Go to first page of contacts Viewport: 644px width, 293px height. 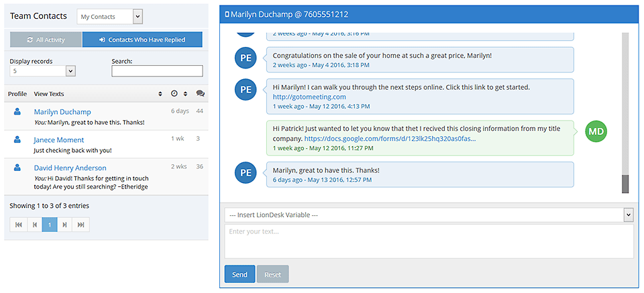[19, 225]
